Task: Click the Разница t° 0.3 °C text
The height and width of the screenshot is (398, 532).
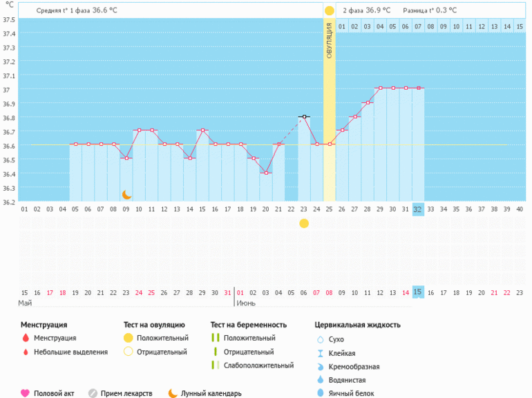Action: (430, 10)
